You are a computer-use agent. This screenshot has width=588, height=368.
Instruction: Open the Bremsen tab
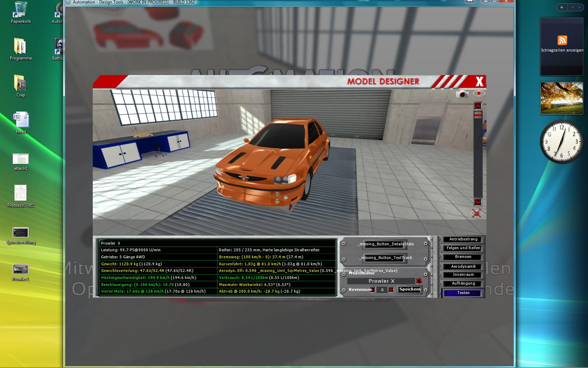pos(463,257)
